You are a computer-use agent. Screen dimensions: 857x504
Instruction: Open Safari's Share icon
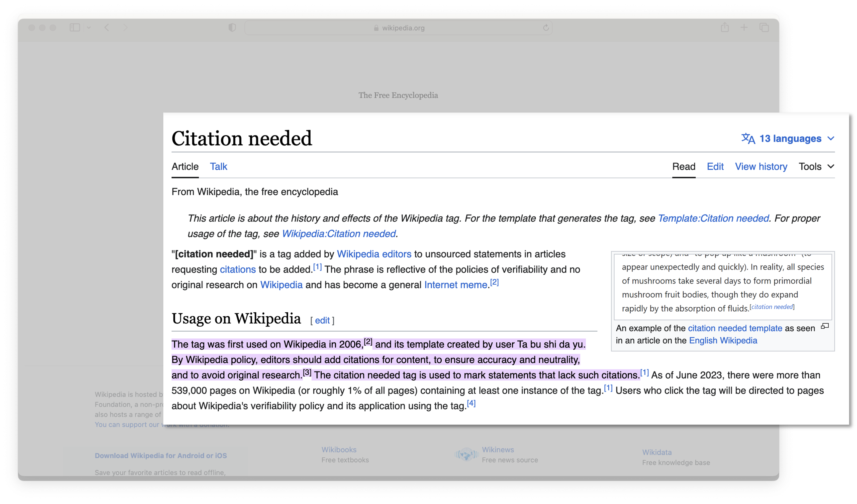coord(725,27)
